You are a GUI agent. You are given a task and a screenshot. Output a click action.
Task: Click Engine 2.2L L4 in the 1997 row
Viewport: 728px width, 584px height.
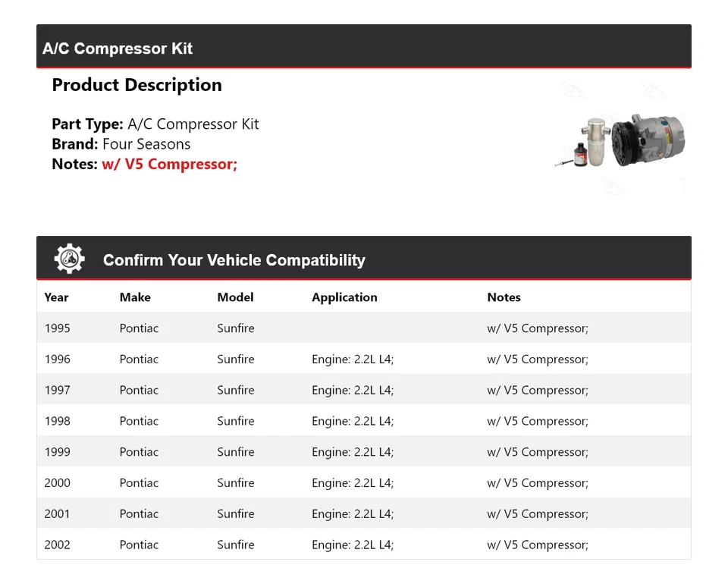coord(353,391)
